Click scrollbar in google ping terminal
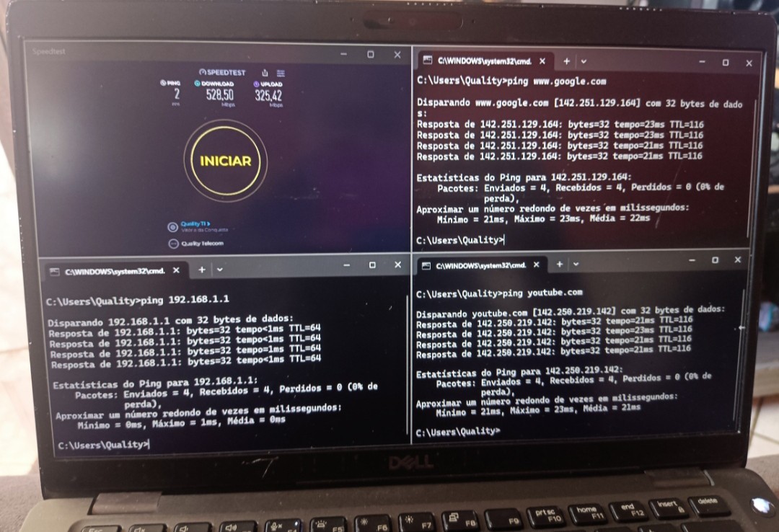The image size is (779, 532). [755, 144]
